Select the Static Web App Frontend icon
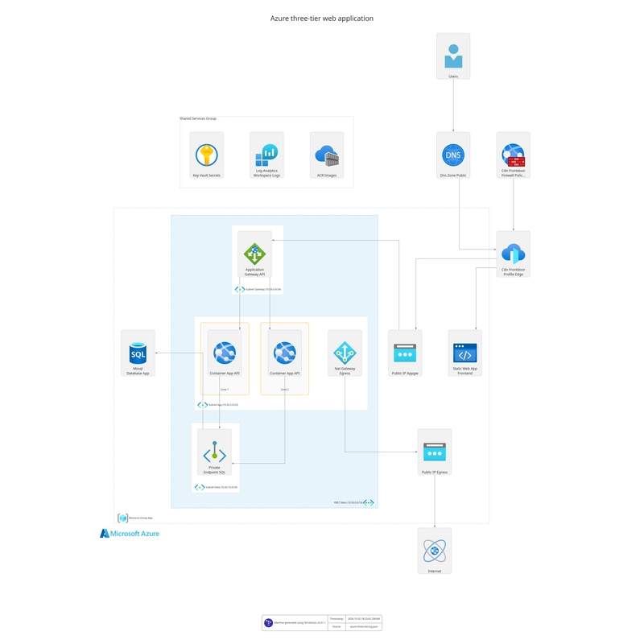This screenshot has width=644, height=644. click(465, 353)
